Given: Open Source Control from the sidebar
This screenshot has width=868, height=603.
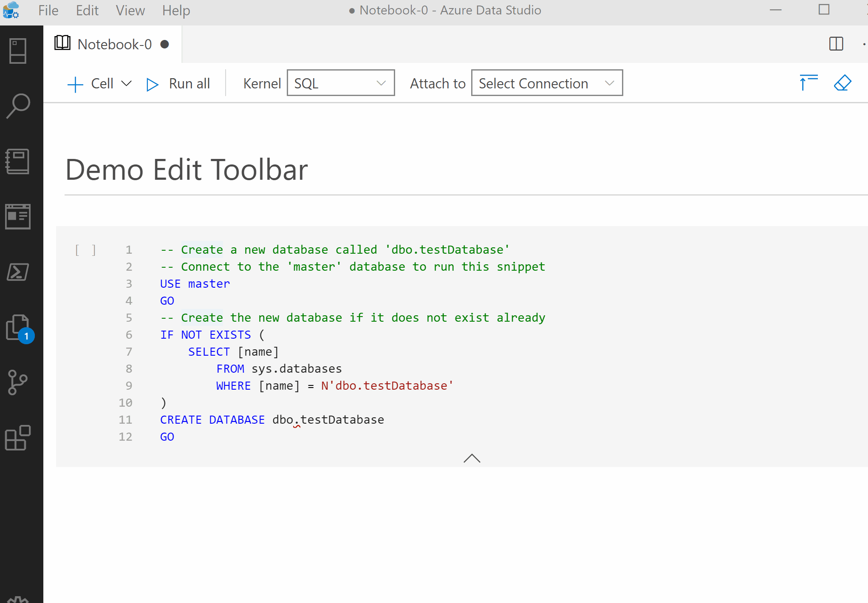Looking at the screenshot, I should pyautogui.click(x=18, y=382).
